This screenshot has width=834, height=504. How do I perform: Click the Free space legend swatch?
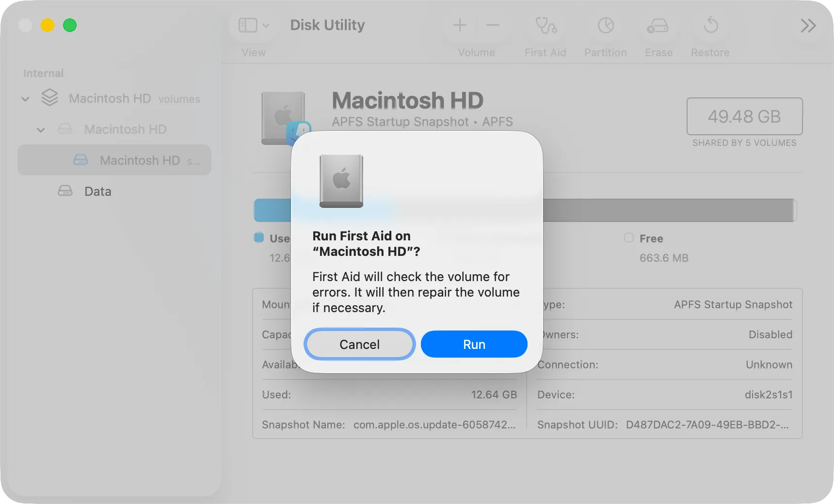click(629, 237)
